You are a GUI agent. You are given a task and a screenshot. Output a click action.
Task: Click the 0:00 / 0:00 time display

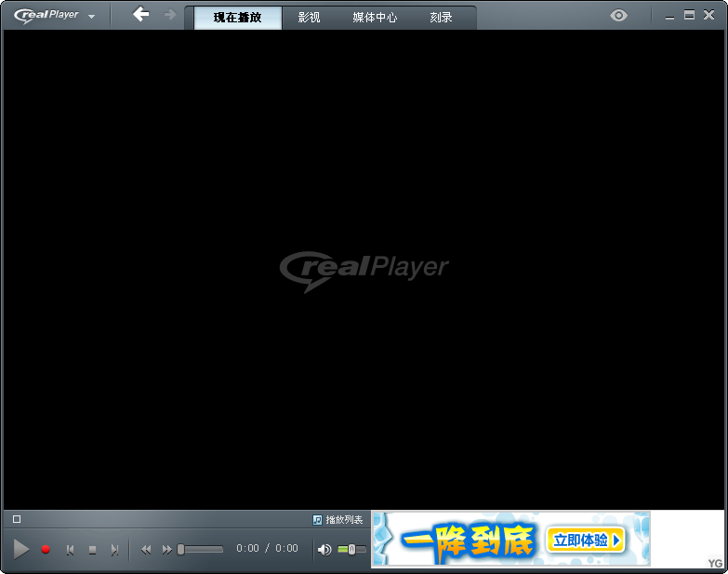[267, 549]
